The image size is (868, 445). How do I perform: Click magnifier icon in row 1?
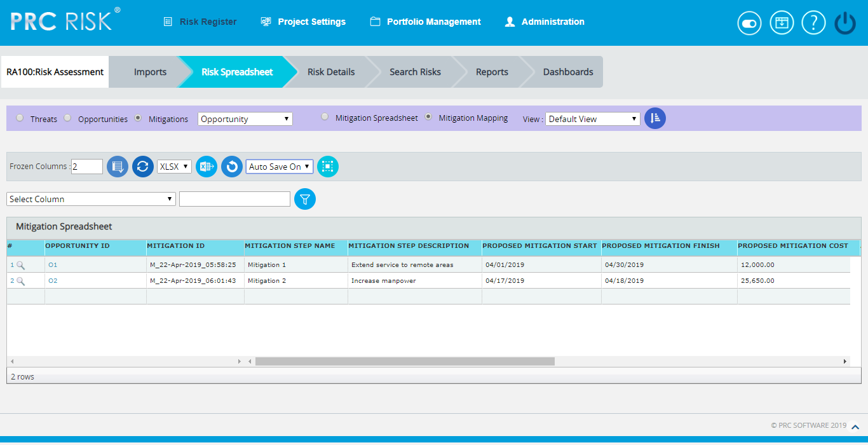coord(21,265)
